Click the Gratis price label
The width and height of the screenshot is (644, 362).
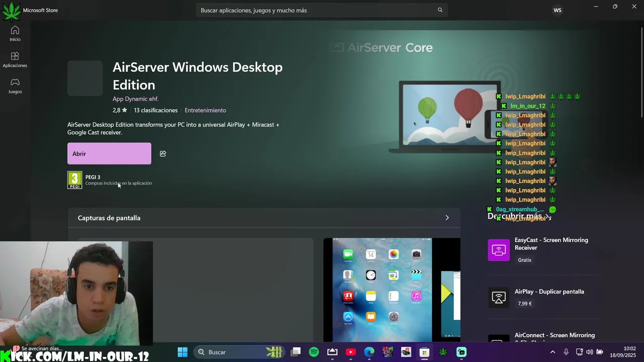click(x=524, y=260)
